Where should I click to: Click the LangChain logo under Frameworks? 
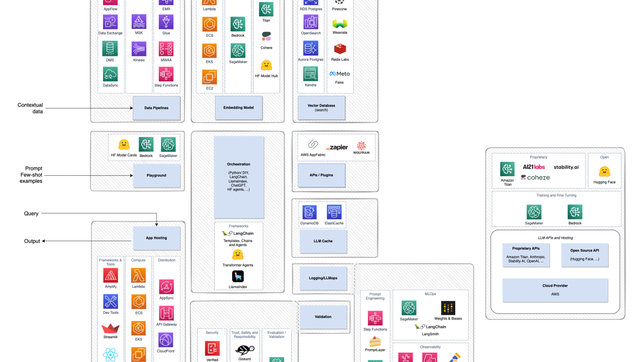(x=238, y=233)
